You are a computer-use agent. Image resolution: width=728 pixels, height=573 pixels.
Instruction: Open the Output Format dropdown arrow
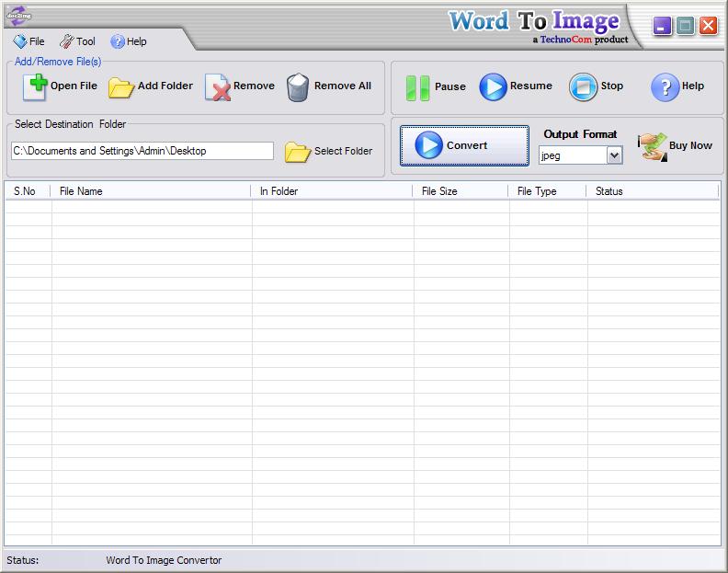(614, 155)
